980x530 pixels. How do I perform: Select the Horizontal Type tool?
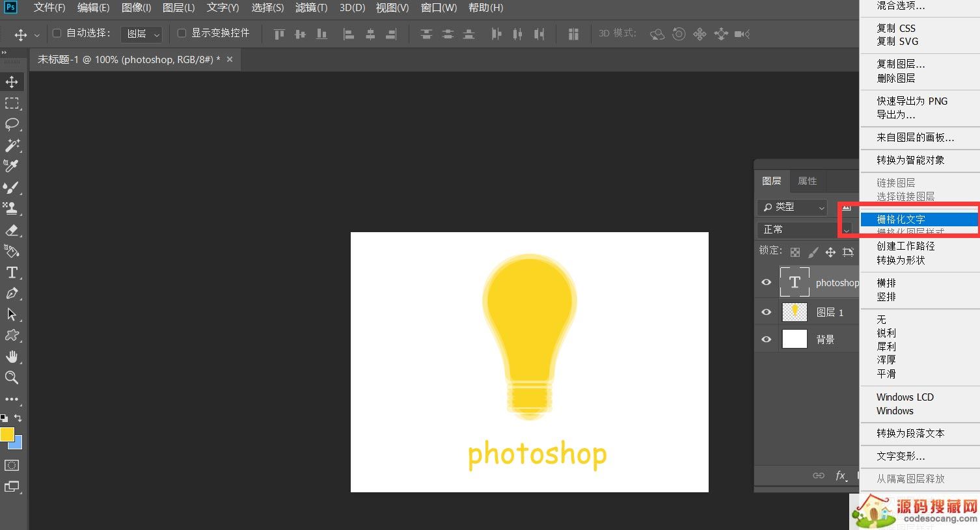[x=12, y=272]
